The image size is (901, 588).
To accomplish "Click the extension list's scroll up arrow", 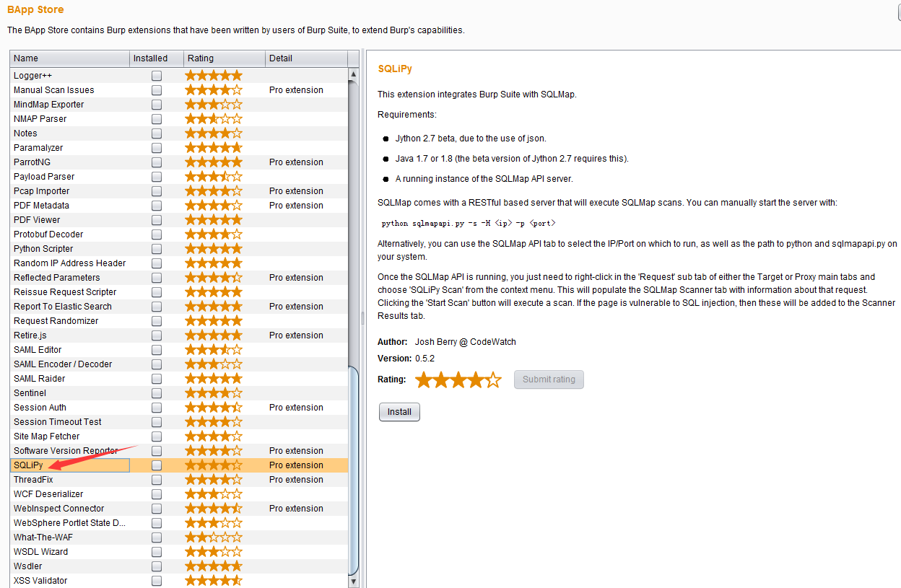I will coord(354,74).
